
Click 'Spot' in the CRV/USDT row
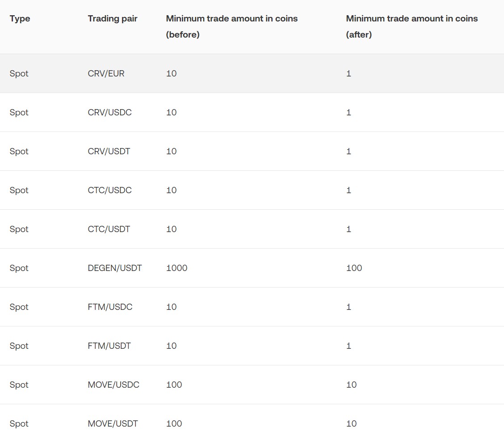click(19, 152)
